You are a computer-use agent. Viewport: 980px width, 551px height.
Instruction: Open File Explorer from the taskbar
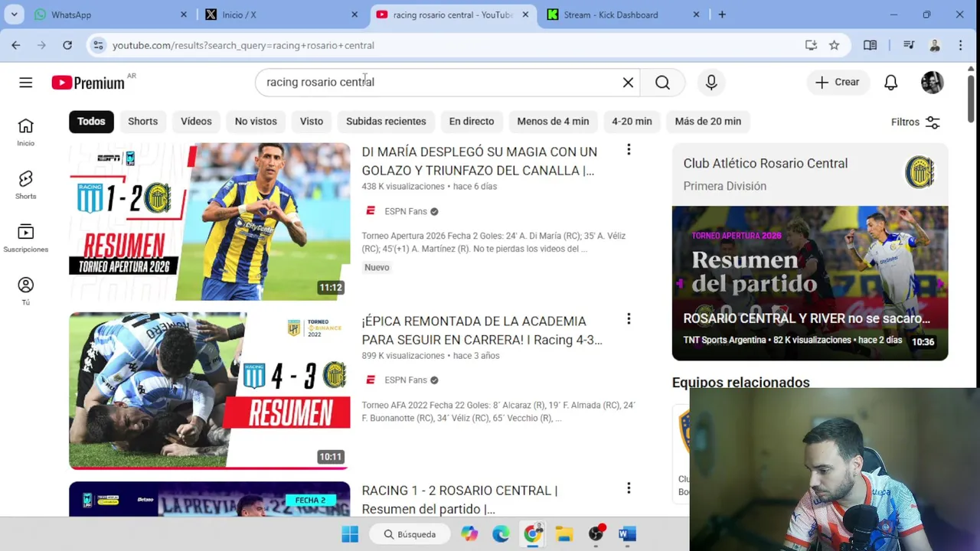[x=564, y=534]
